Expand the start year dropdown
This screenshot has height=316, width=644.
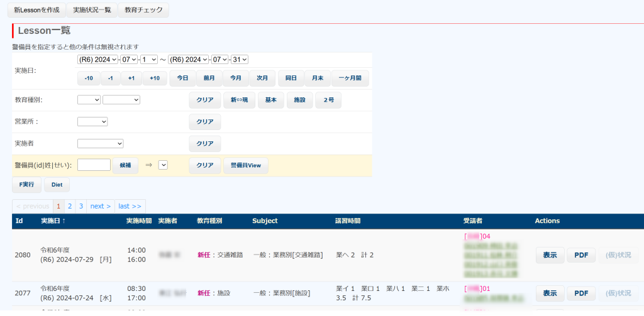pos(97,60)
